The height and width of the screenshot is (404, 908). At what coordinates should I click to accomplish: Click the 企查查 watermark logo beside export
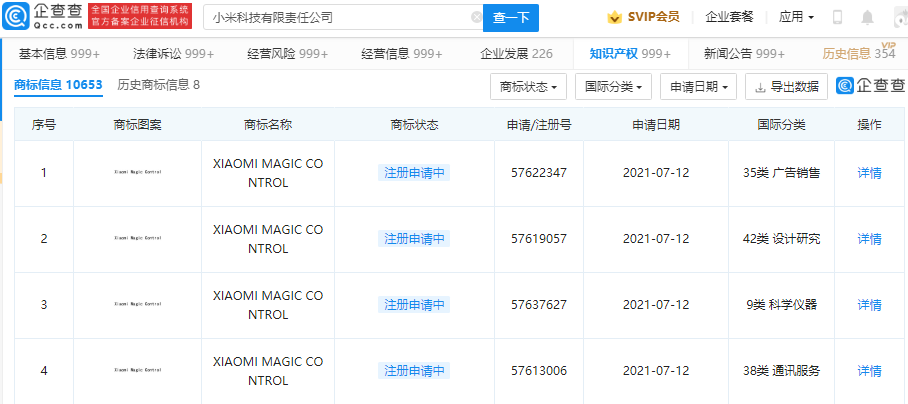click(x=866, y=87)
